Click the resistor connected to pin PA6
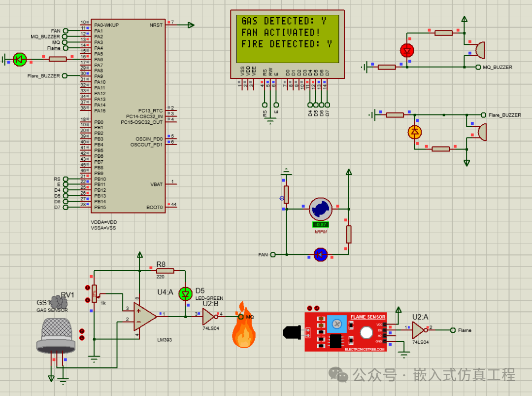This screenshot has width=532, height=396. 58,59
